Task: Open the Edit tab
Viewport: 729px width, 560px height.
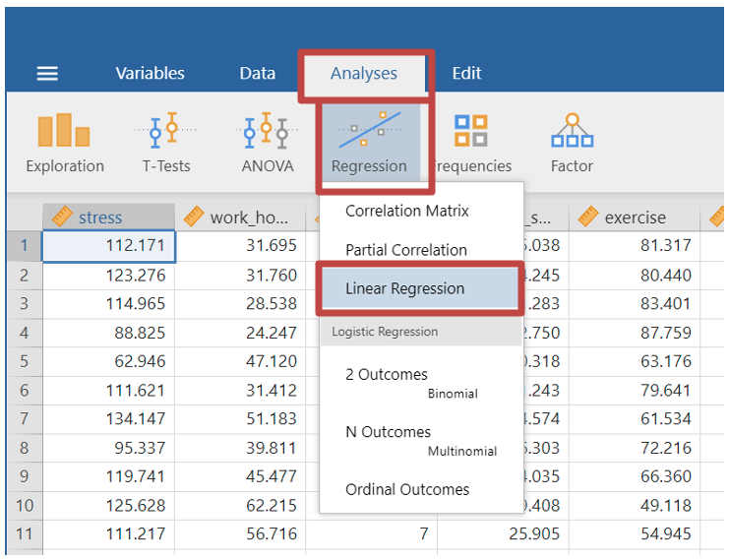Action: (x=466, y=74)
